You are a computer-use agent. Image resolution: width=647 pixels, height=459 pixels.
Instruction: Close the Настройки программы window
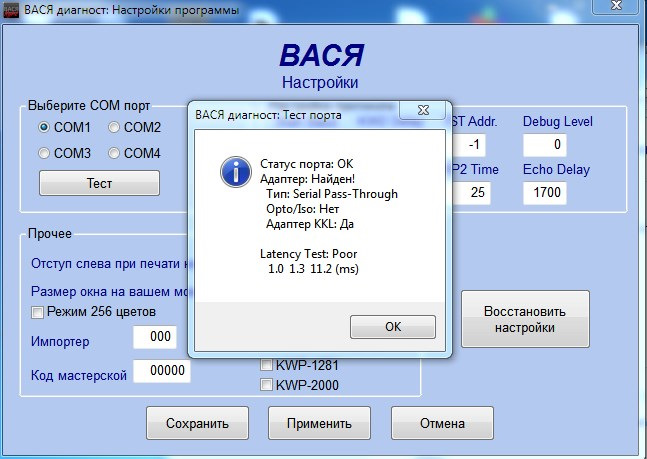(x=616, y=5)
